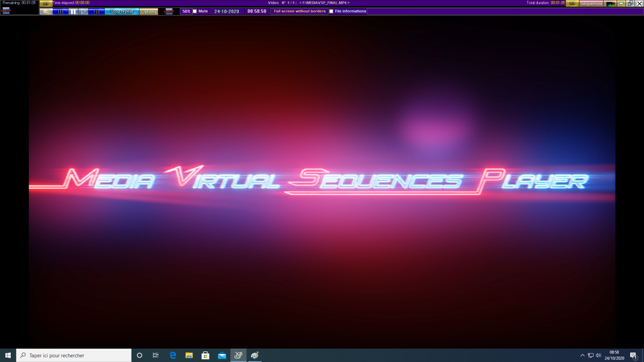Skip to previous track in player
The height and width of the screenshot is (362, 644).
click(61, 11)
